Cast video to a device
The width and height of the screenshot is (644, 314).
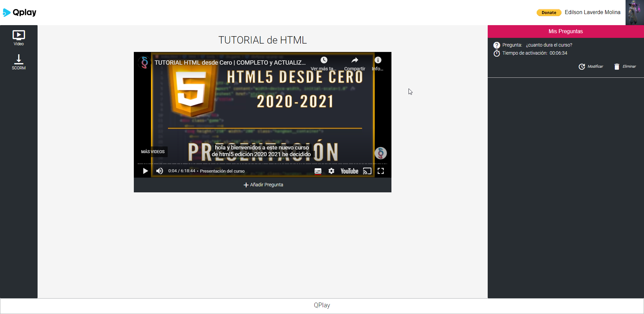(367, 171)
